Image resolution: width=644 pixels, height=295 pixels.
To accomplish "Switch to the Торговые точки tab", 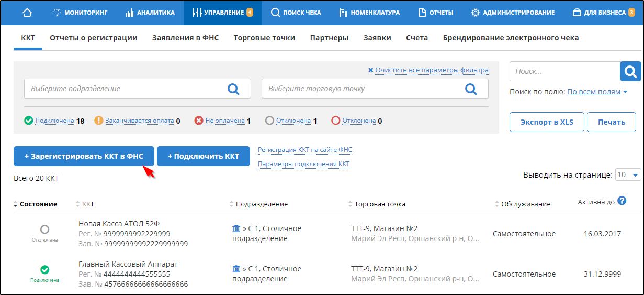I will 264,38.
